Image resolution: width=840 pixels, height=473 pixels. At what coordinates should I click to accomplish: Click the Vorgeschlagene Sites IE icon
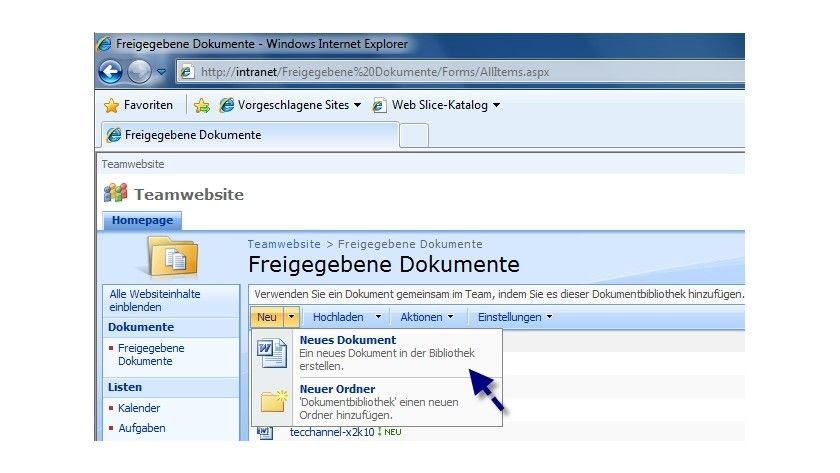227,105
